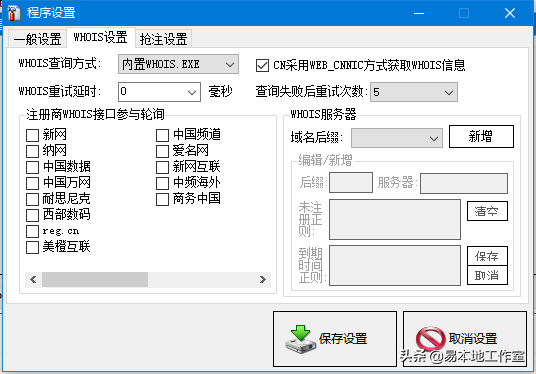
Task: Check the 中国频道 checkbox
Action: tap(162, 135)
